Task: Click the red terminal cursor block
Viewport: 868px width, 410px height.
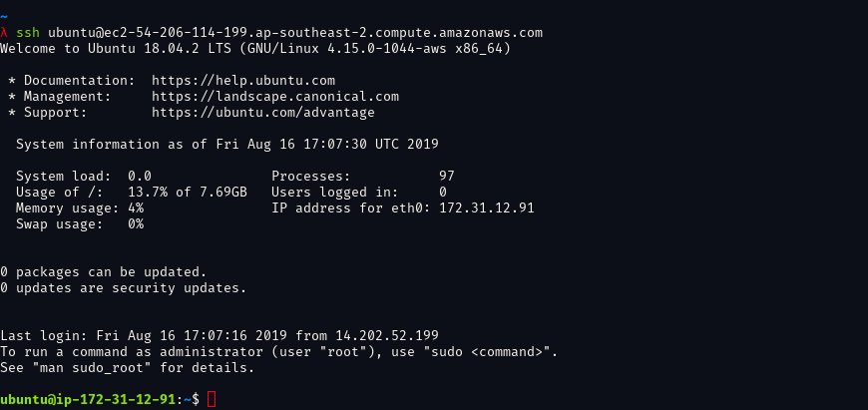Action: pos(212,399)
